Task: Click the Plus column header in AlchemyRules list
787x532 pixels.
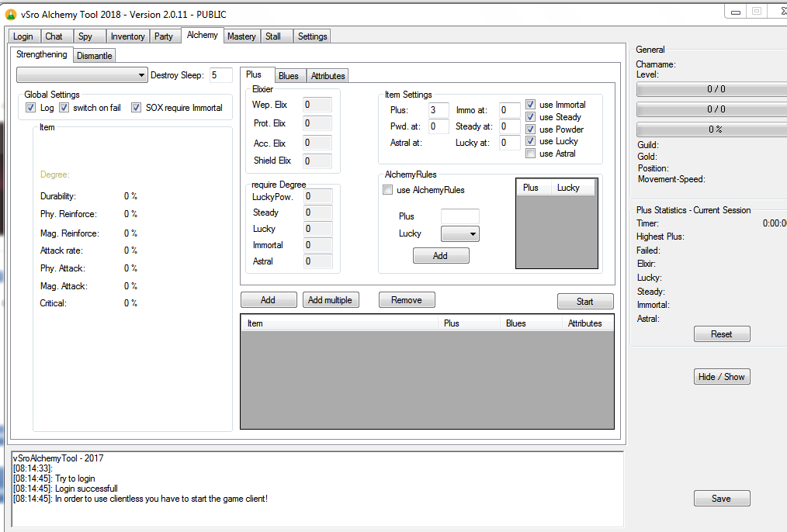Action: [534, 188]
